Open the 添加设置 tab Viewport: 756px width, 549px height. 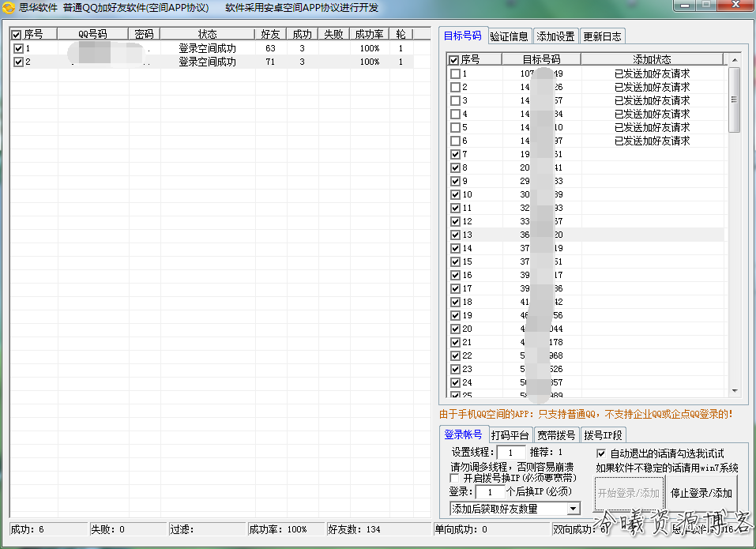click(x=555, y=36)
